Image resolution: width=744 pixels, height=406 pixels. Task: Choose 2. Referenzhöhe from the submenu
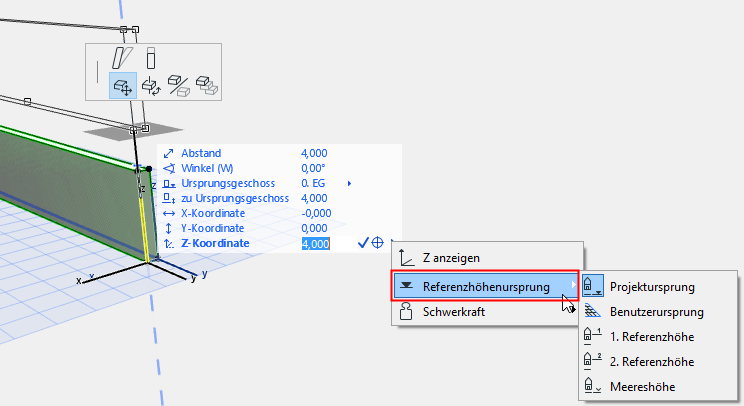(651, 361)
